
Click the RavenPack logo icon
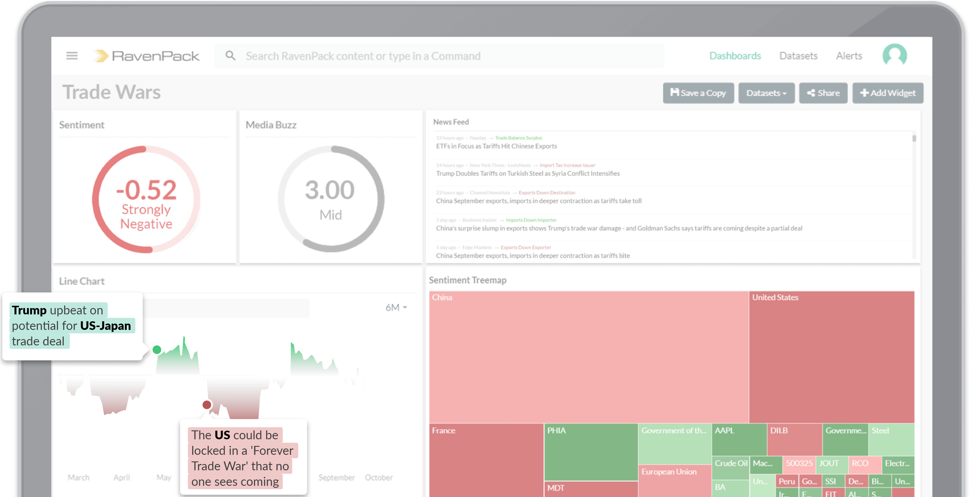click(101, 56)
